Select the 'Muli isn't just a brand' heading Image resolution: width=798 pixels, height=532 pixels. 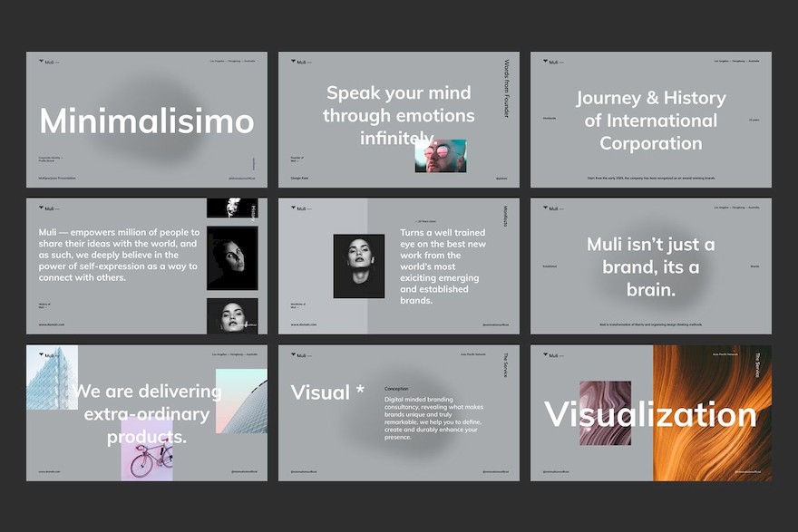(650, 267)
